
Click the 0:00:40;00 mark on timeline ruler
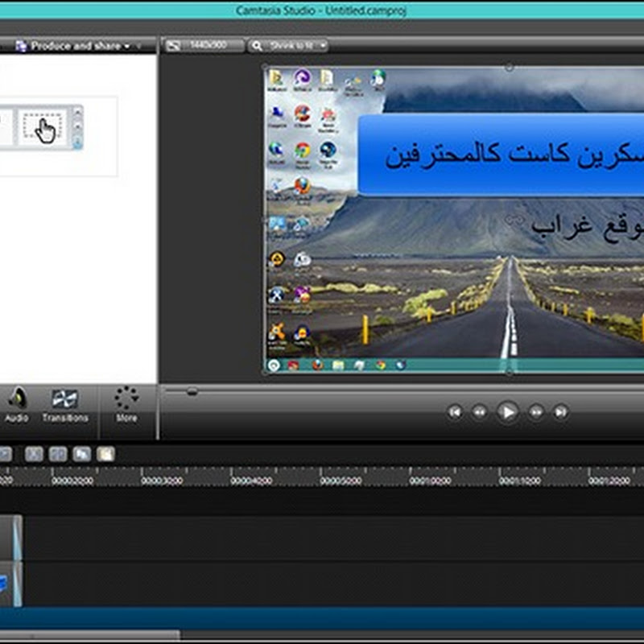[251, 481]
